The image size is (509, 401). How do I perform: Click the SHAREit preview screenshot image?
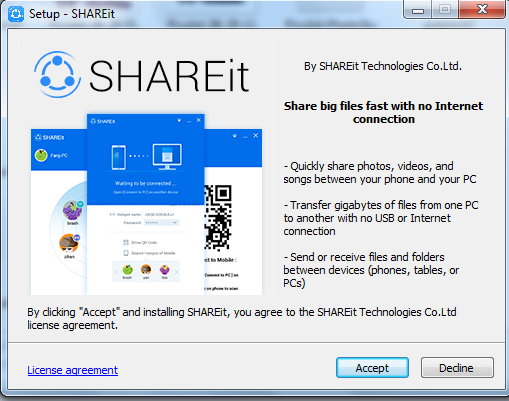pyautogui.click(x=146, y=204)
